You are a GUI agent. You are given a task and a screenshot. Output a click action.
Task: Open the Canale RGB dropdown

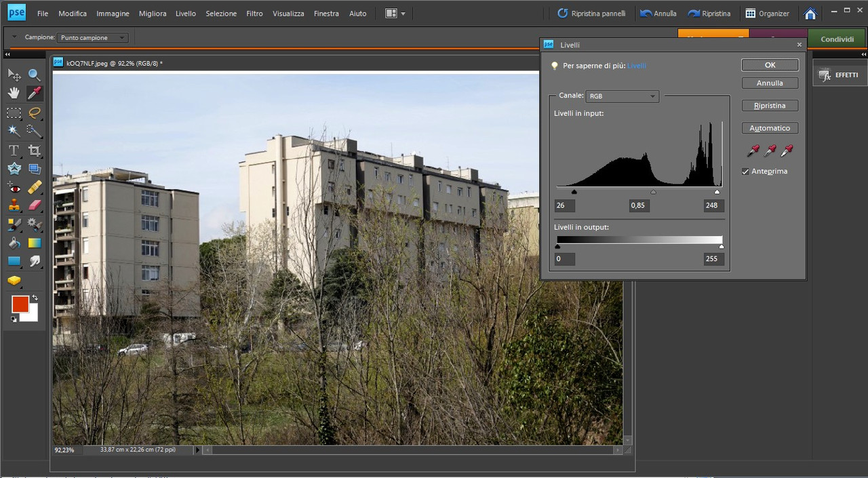coord(623,96)
